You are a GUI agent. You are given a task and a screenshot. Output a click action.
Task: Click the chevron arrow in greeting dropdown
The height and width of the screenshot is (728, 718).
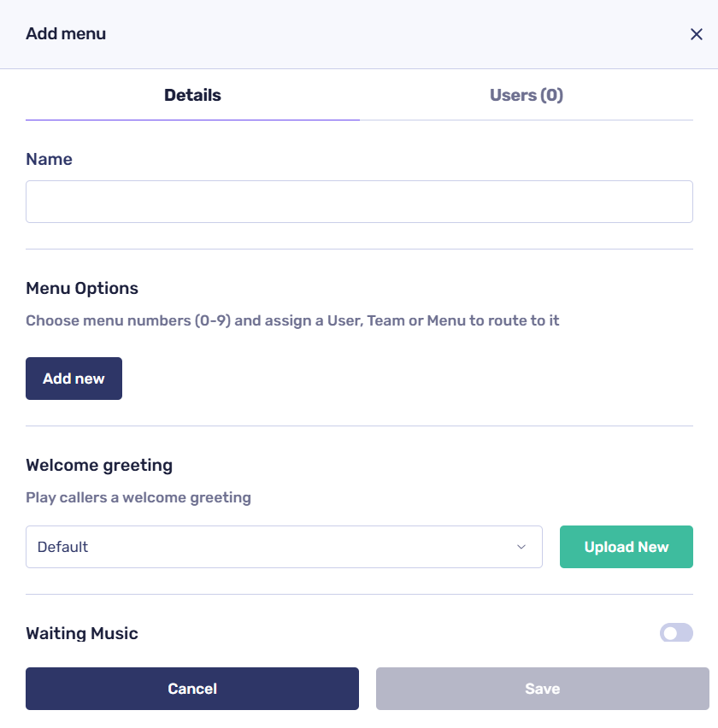[x=521, y=547]
